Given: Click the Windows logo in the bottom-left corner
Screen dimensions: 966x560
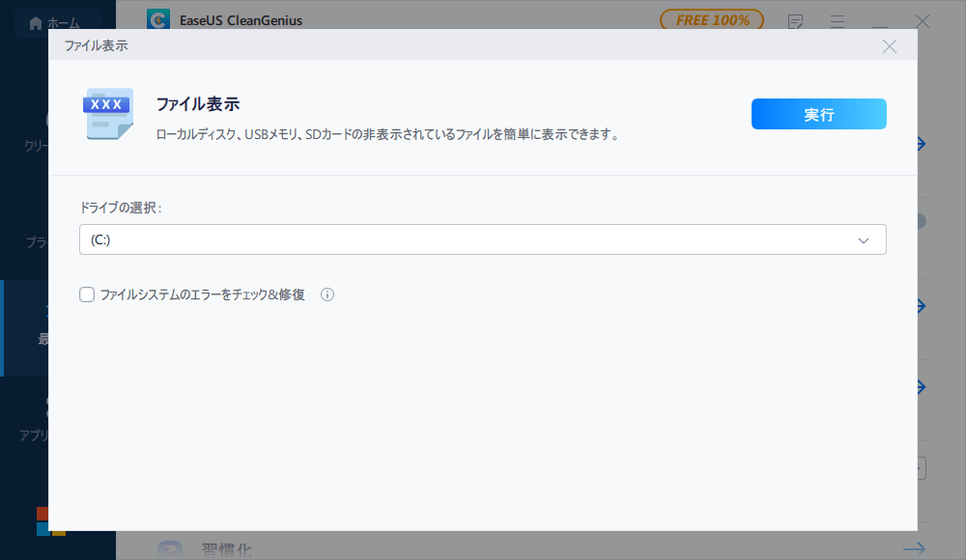Looking at the screenshot, I should 44,523.
